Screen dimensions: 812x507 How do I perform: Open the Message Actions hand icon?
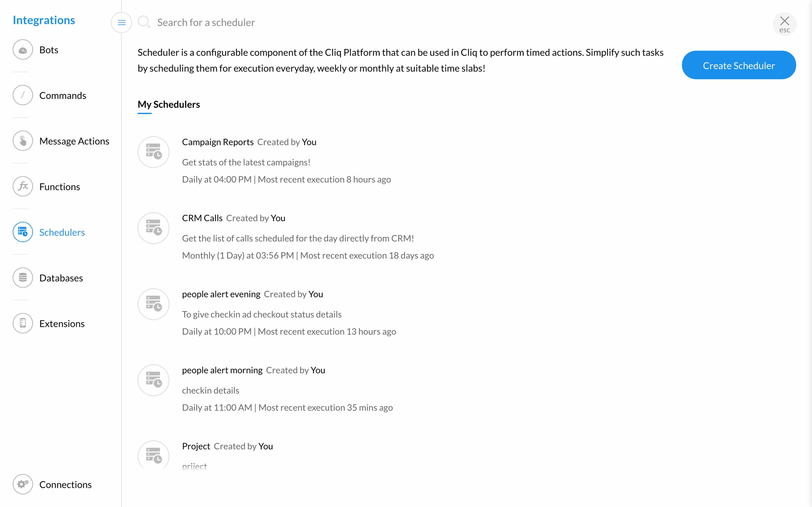coord(23,141)
